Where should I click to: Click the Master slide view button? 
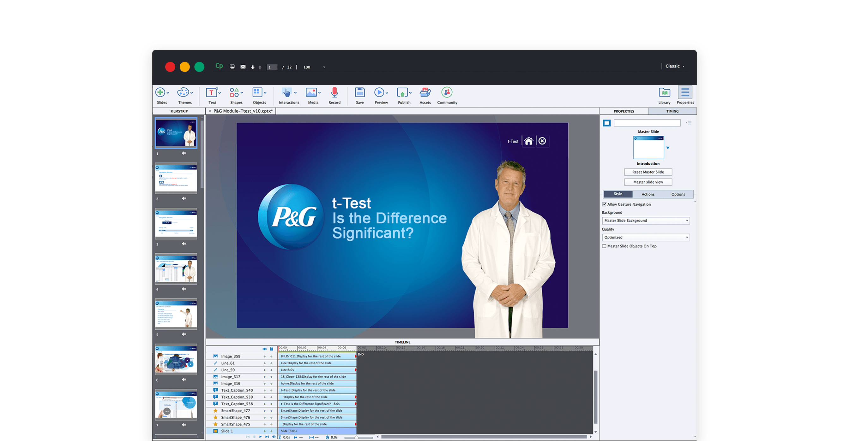648,182
